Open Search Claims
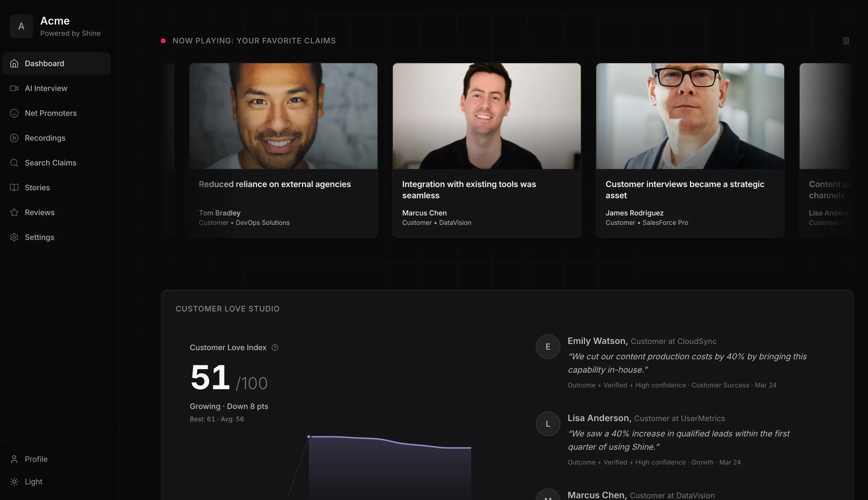868x500 pixels. (x=56, y=163)
